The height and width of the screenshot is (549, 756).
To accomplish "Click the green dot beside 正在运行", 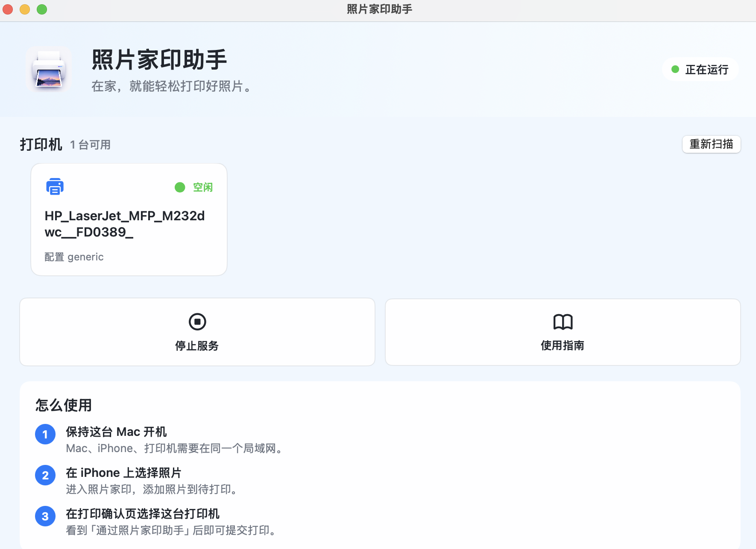I will pyautogui.click(x=675, y=69).
